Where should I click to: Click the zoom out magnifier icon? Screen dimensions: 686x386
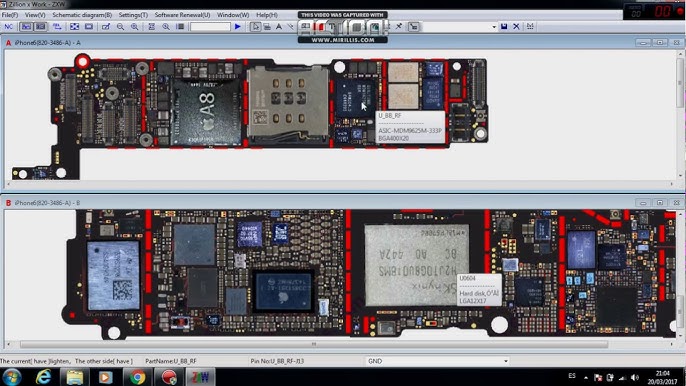pyautogui.click(x=120, y=27)
